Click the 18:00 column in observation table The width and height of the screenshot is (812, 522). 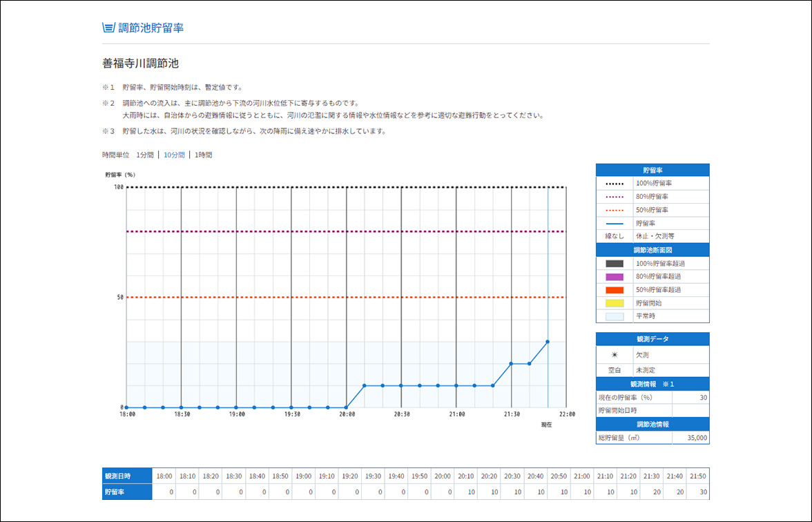coord(164,476)
